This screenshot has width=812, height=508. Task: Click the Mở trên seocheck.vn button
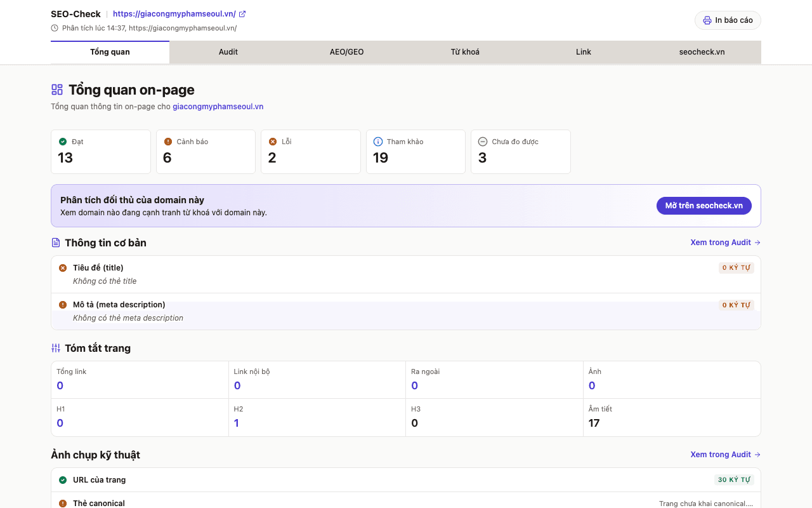click(x=704, y=206)
